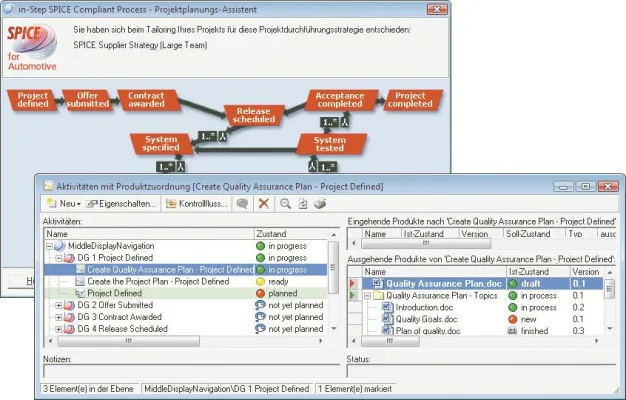The image size is (626, 400).
Task: Sort outgoing products by Version header
Action: pyautogui.click(x=586, y=272)
